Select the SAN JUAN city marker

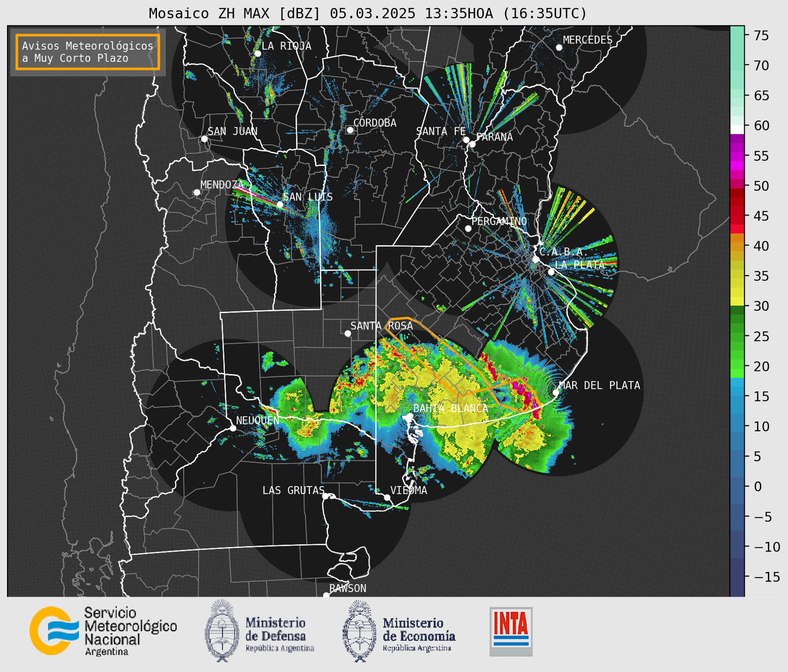204,139
